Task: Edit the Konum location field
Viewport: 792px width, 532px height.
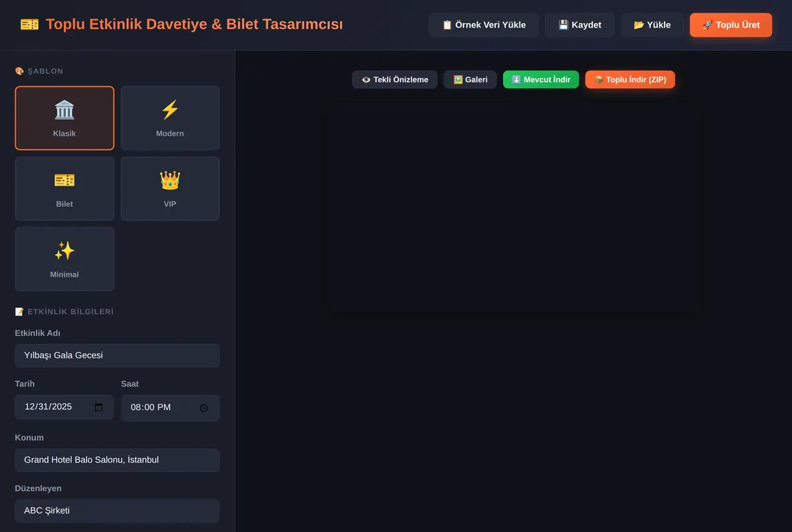Action: (x=117, y=460)
